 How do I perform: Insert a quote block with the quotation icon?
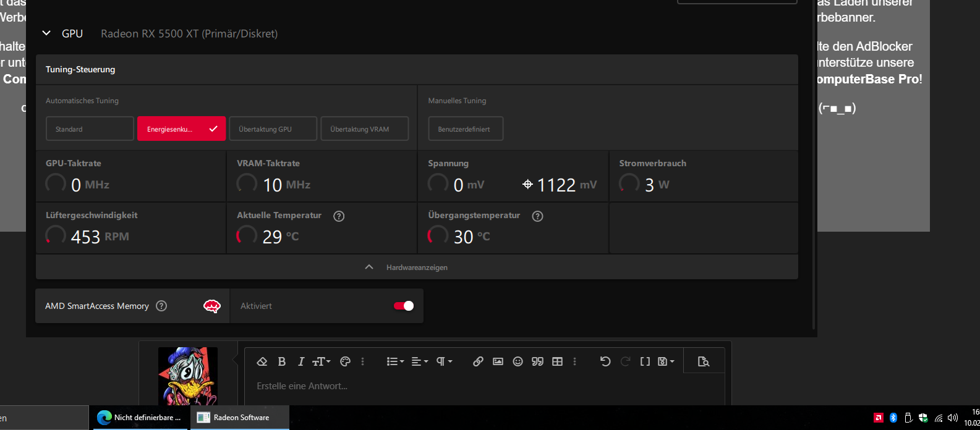click(x=538, y=361)
